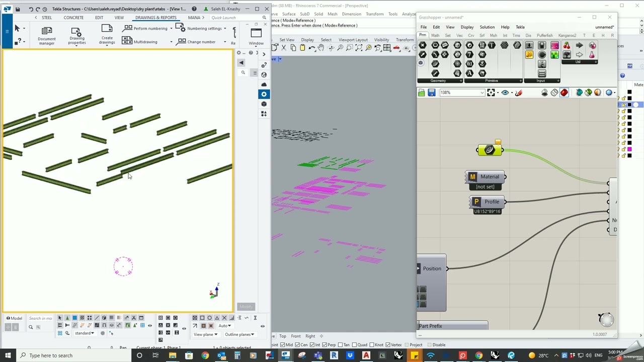Viewport: 644px width, 362px height.
Task: Click the Grasshopper save file icon
Action: tap(431, 93)
